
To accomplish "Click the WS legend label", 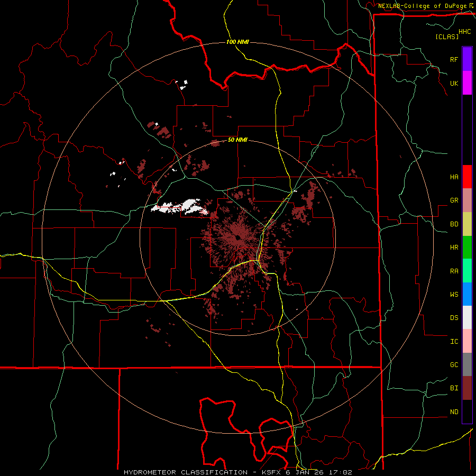I will click(454, 294).
